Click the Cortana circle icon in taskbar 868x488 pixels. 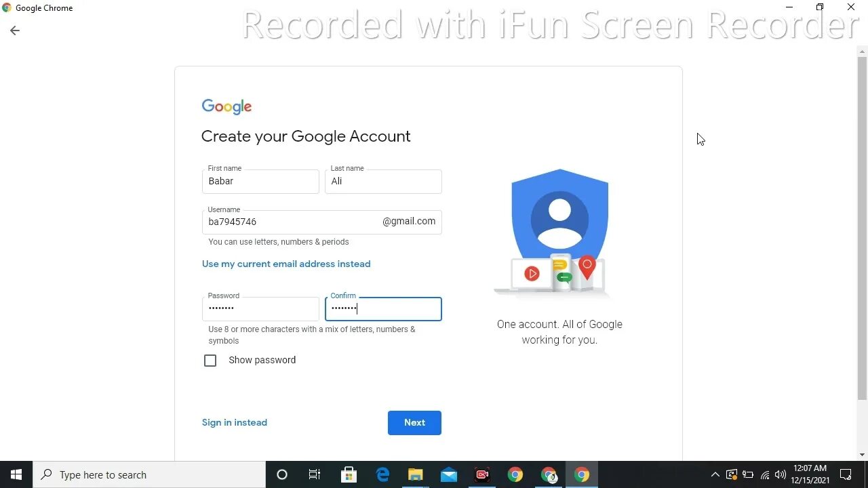tap(282, 474)
